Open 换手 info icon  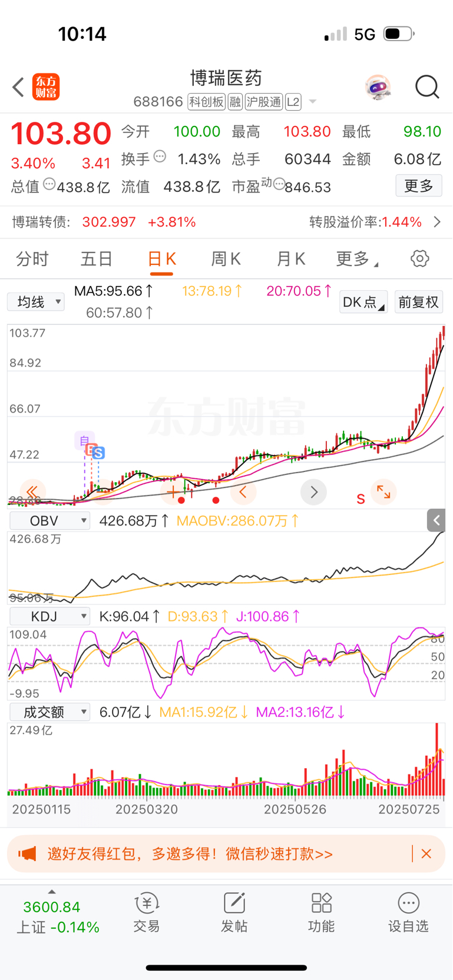pyautogui.click(x=160, y=157)
